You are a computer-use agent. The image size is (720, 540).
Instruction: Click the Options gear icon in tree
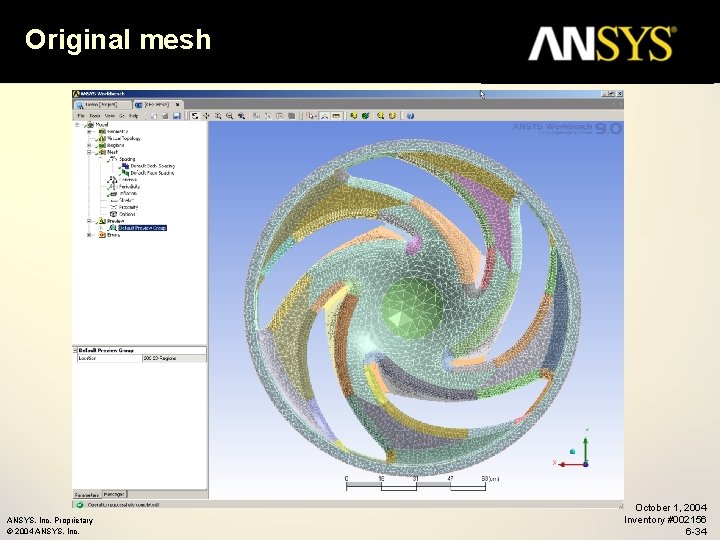113,214
